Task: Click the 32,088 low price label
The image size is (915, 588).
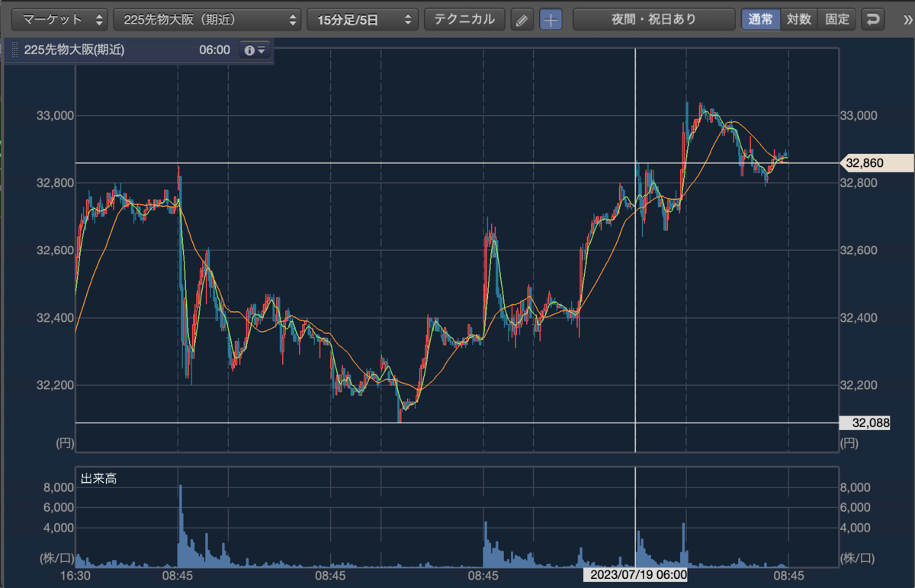Action: [865, 423]
